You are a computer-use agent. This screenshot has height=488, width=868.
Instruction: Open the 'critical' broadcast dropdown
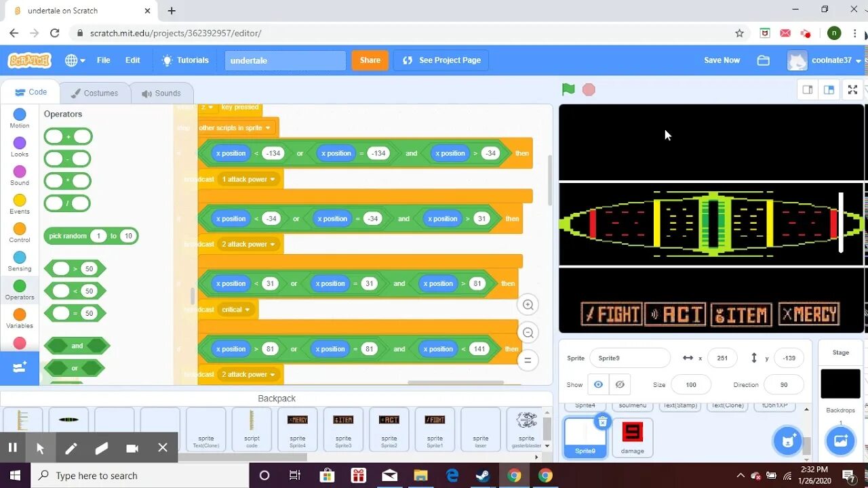coord(236,310)
